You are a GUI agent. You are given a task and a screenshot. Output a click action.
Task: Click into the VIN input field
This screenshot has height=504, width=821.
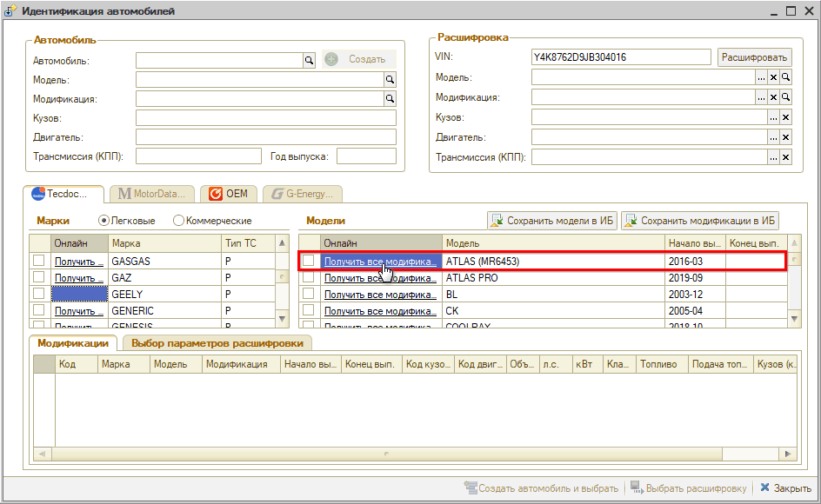[621, 57]
